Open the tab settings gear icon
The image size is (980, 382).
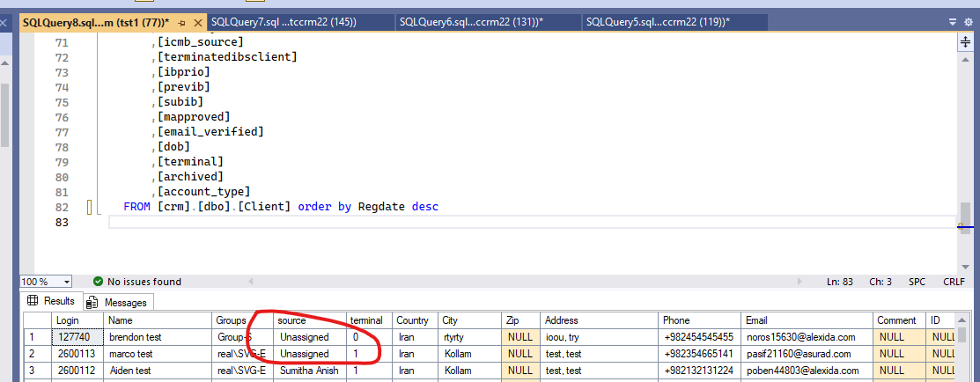coord(969,22)
